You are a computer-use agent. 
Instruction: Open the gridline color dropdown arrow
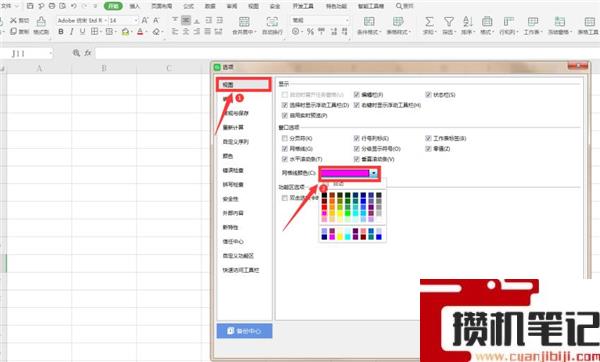coord(373,173)
